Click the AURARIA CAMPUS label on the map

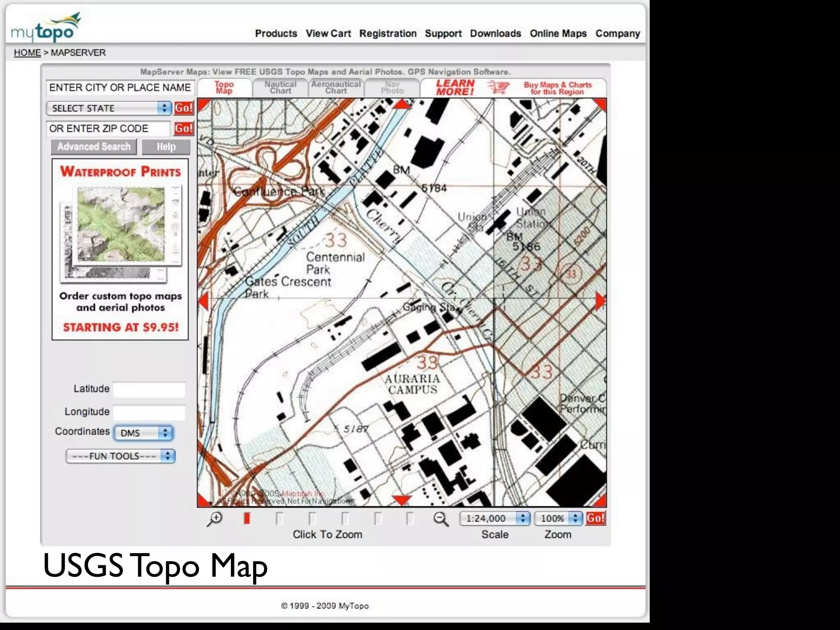[x=412, y=384]
